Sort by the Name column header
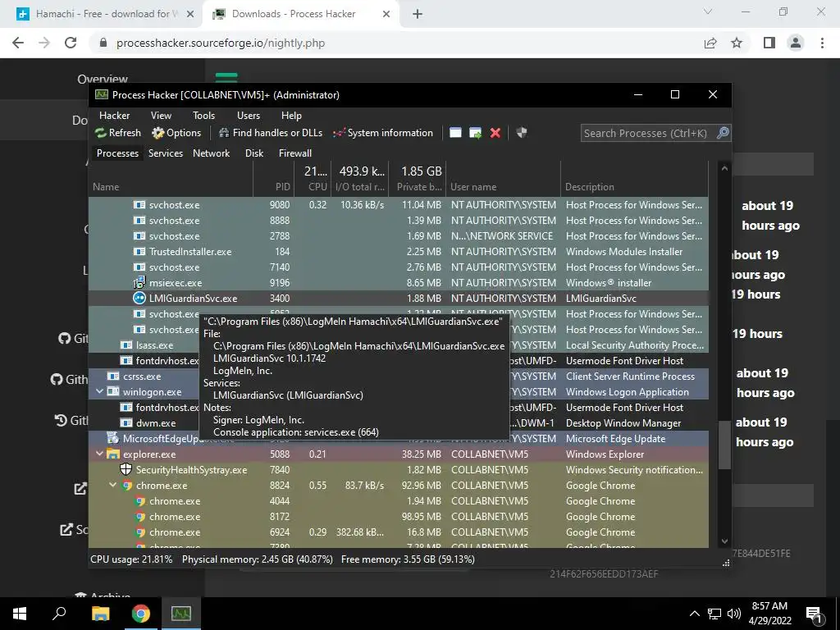 point(171,179)
